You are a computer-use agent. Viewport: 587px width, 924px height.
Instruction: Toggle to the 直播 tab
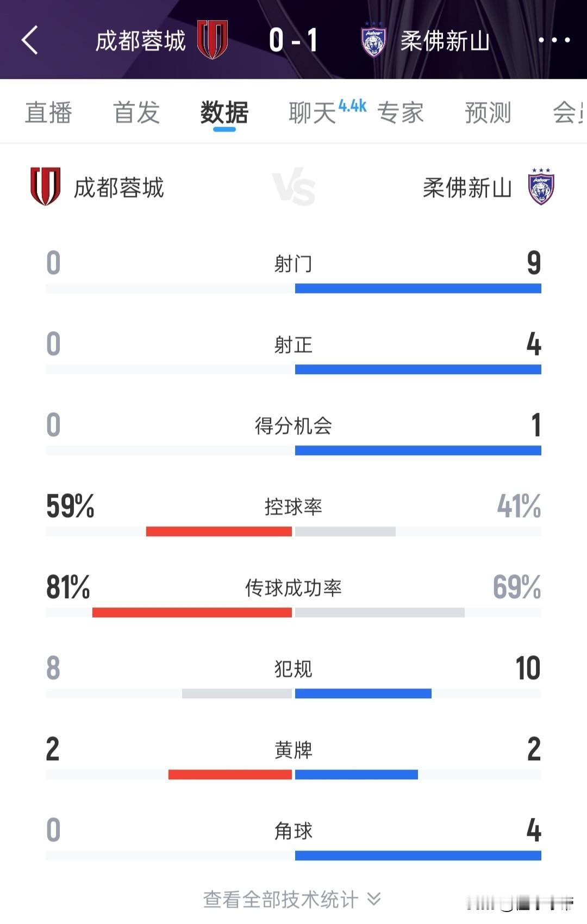point(48,113)
